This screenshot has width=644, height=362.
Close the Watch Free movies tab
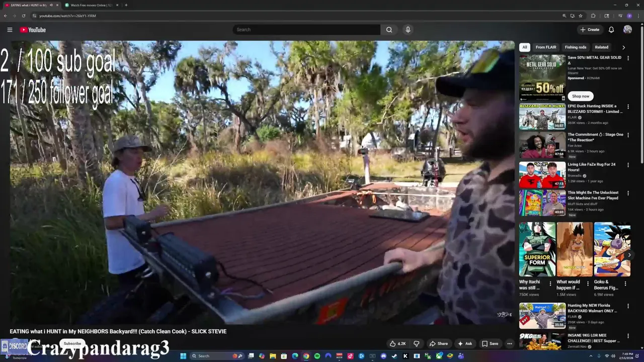(117, 5)
